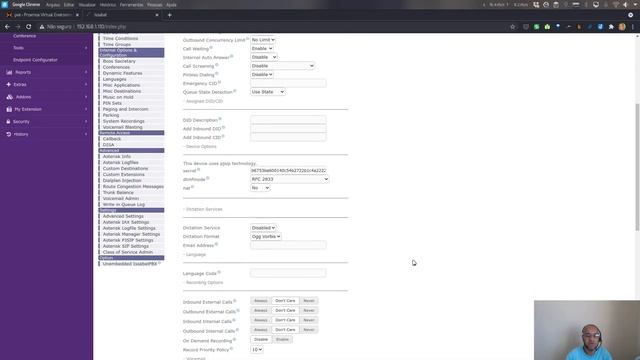Open the Voicemail Admin link
640x360 pixels.
(x=121, y=198)
